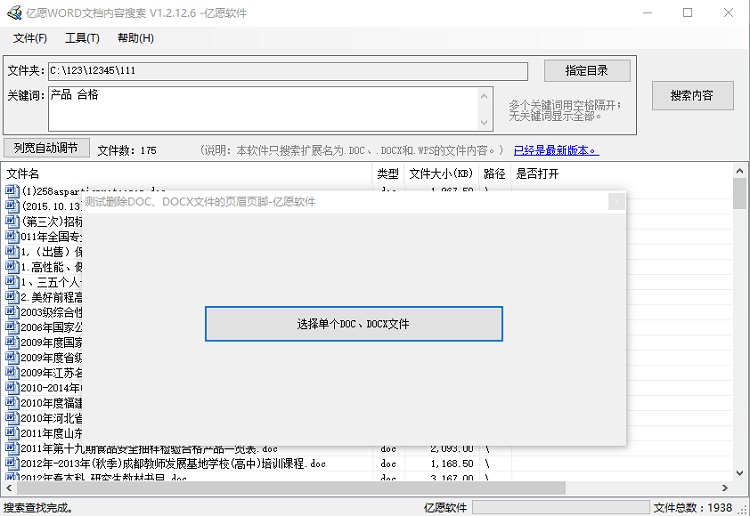
Task: Open the 文件(F) menu
Action: tap(30, 38)
